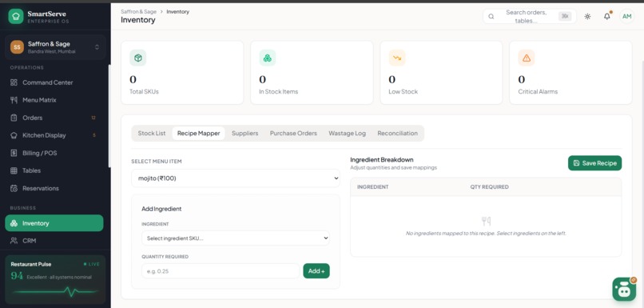Toggle the sun theme icon

[x=588, y=17]
